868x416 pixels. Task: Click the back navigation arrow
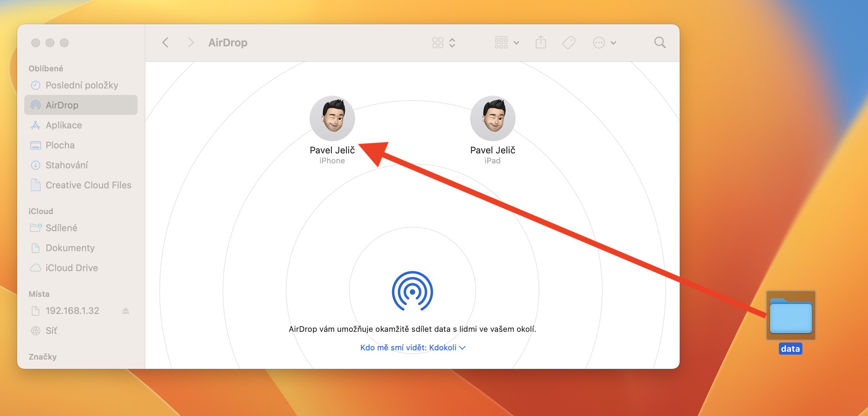165,42
